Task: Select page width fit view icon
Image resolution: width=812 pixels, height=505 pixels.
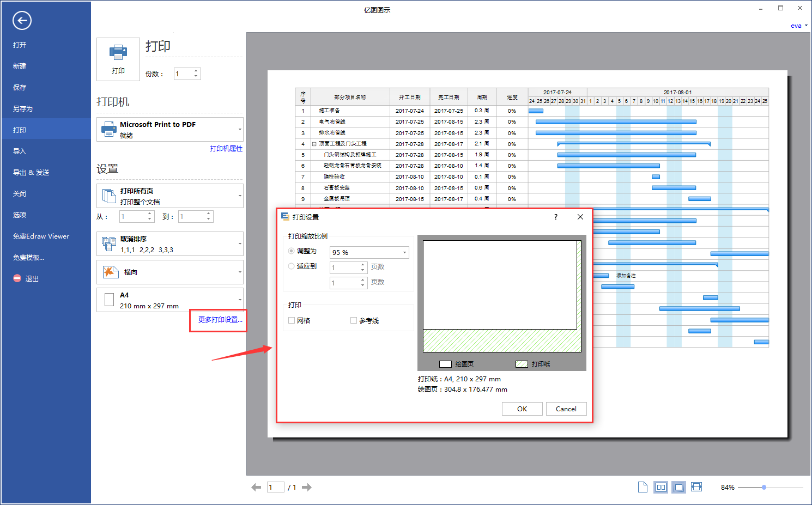Action: 696,487
